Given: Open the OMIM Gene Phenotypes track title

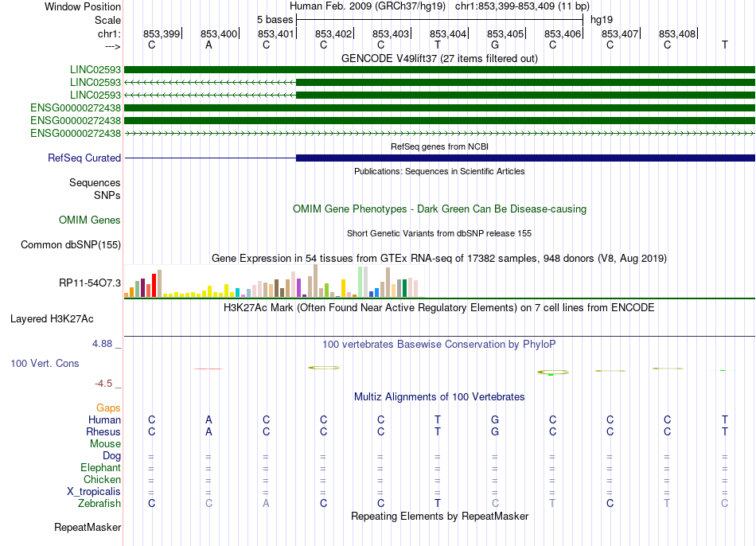Looking at the screenshot, I should click(x=439, y=209).
